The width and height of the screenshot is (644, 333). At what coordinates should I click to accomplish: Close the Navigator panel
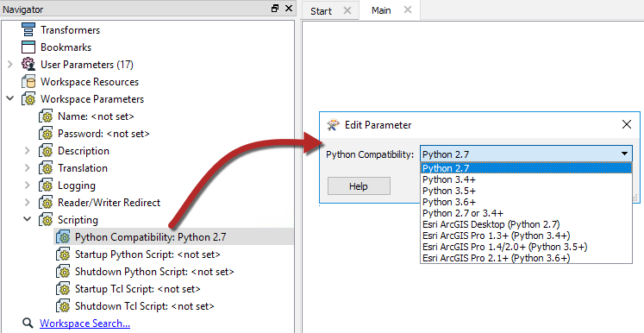pos(289,9)
